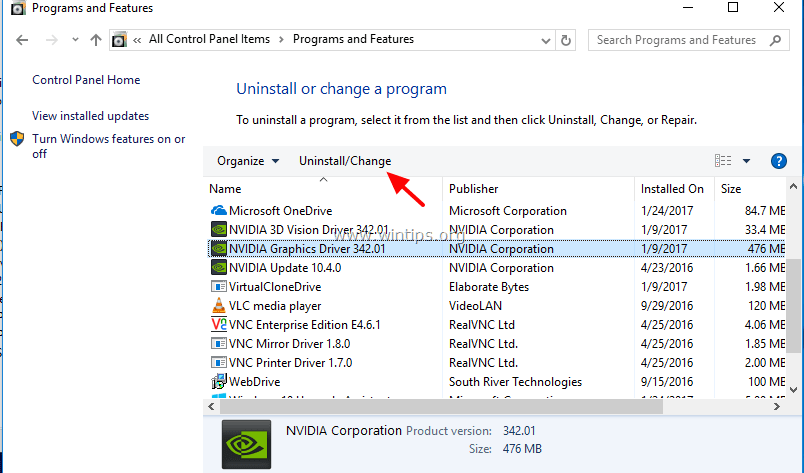Click the search magnifier icon
Viewport: 804px width, 473px height.
pyautogui.click(x=776, y=40)
